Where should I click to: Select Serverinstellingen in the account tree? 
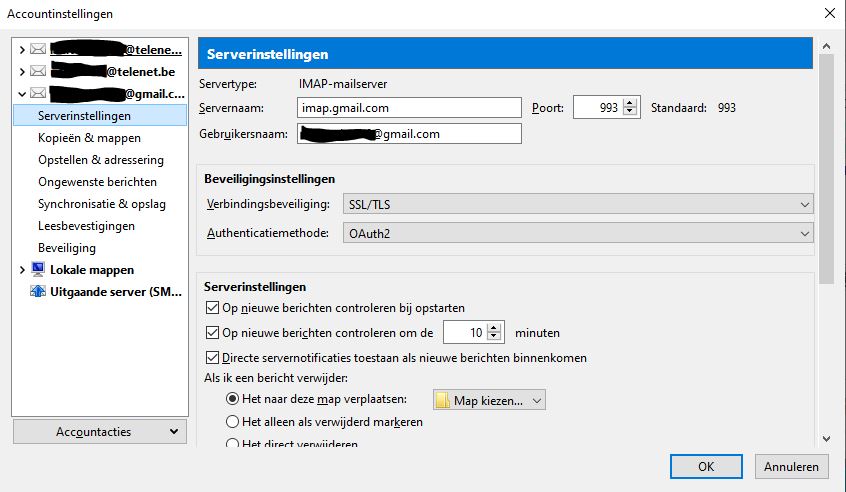pos(100,115)
